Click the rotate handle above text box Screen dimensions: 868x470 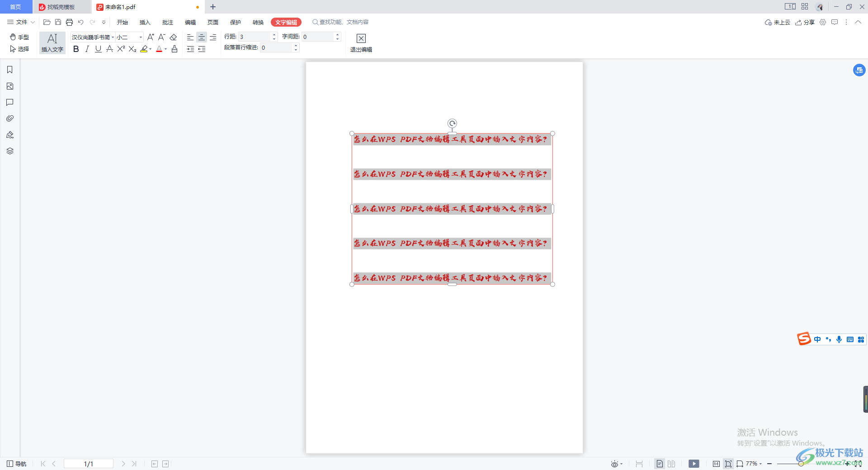(452, 123)
